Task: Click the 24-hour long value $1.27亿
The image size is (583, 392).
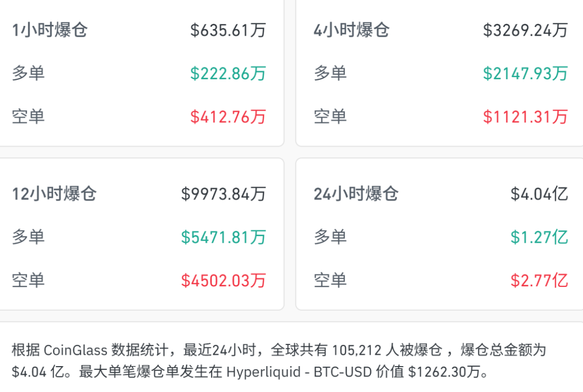Action: click(539, 237)
